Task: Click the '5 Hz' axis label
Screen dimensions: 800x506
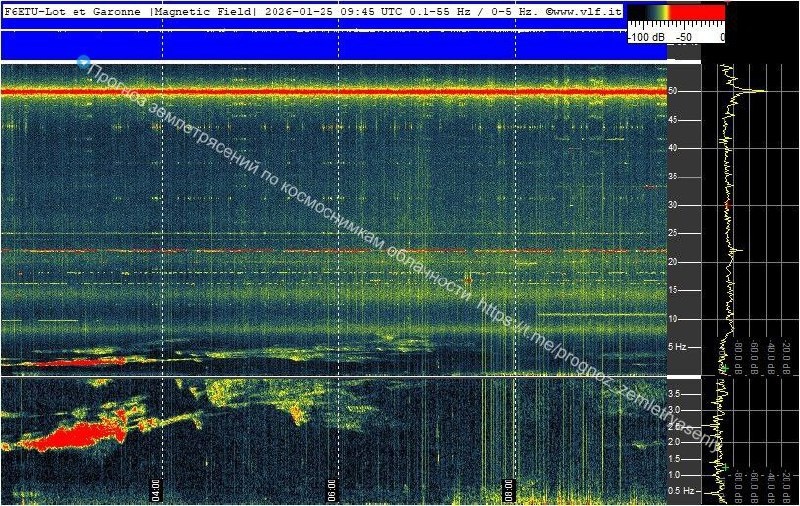Action: (x=677, y=347)
